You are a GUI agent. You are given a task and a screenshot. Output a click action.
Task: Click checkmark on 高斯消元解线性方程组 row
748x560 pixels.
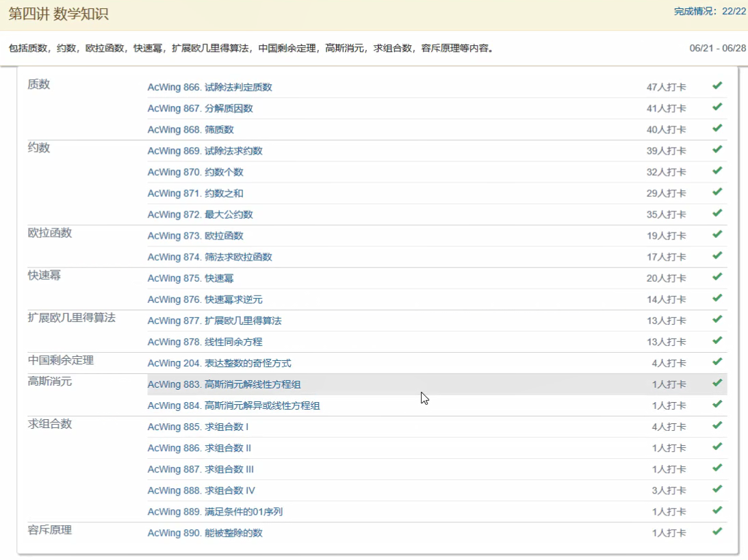[717, 383]
